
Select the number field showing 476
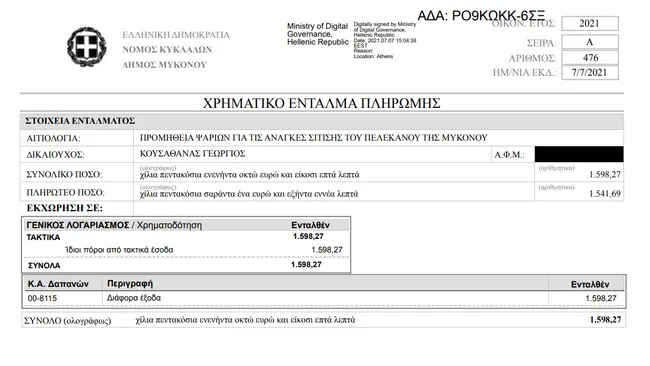590,58
